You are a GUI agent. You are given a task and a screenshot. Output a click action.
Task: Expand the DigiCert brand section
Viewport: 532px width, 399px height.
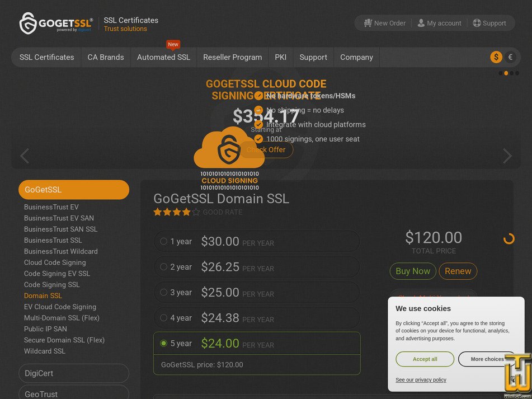pos(74,373)
